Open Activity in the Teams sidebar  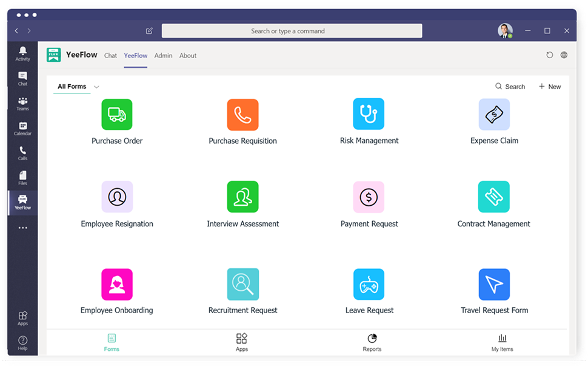22,53
